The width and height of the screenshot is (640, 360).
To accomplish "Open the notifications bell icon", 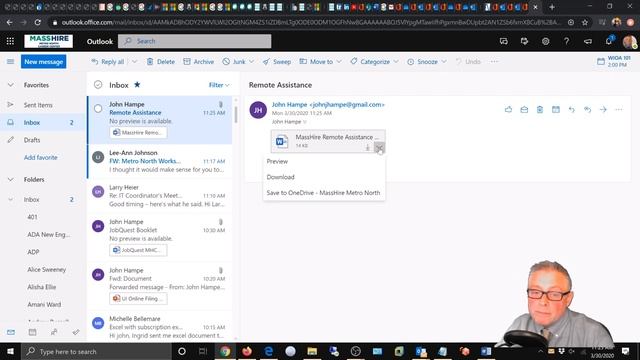I will pyautogui.click(x=609, y=41).
